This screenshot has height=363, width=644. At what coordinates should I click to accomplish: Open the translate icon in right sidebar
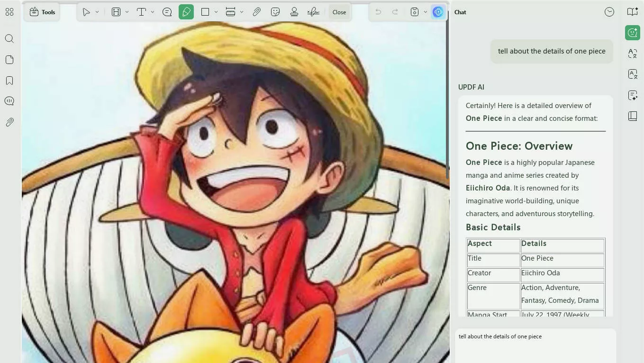pyautogui.click(x=633, y=54)
